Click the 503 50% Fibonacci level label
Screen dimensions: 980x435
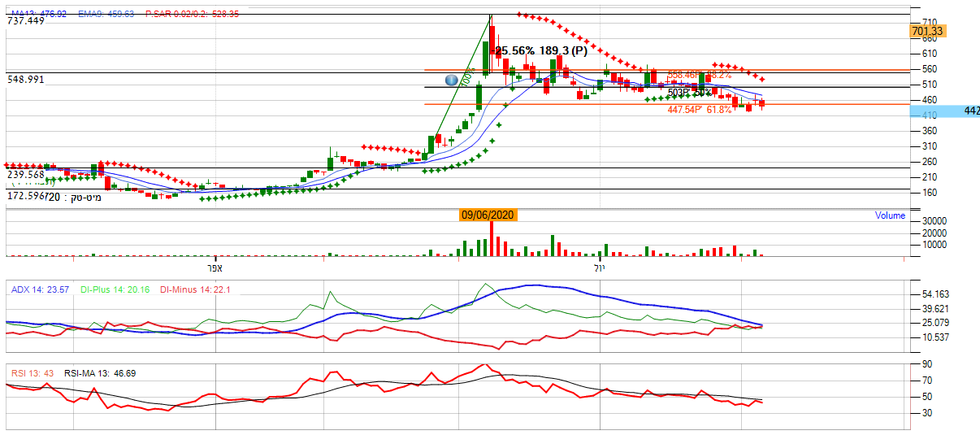[689, 92]
